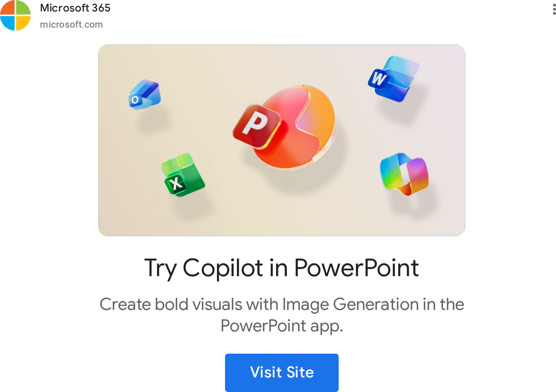Image resolution: width=556 pixels, height=392 pixels.
Task: Click the Word app icon in banner
Action: [x=393, y=79]
